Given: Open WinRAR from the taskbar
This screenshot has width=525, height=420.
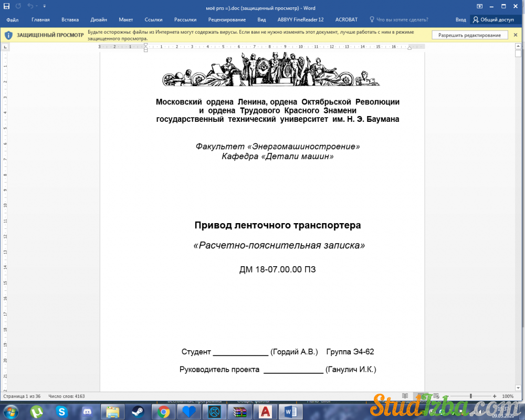Looking at the screenshot, I should 240,412.
